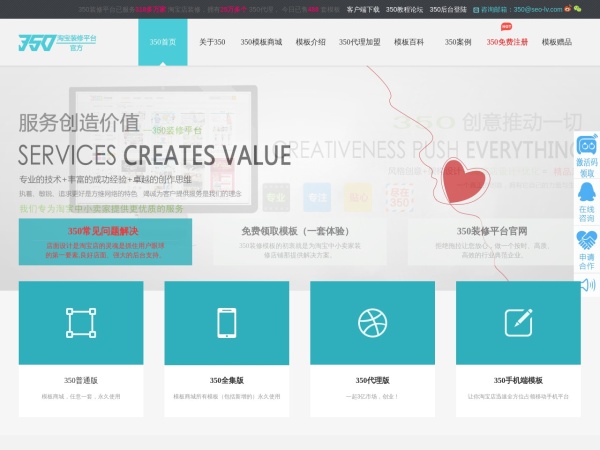Select the 350首页 nav tab
The width and height of the screenshot is (600, 450).
(163, 42)
